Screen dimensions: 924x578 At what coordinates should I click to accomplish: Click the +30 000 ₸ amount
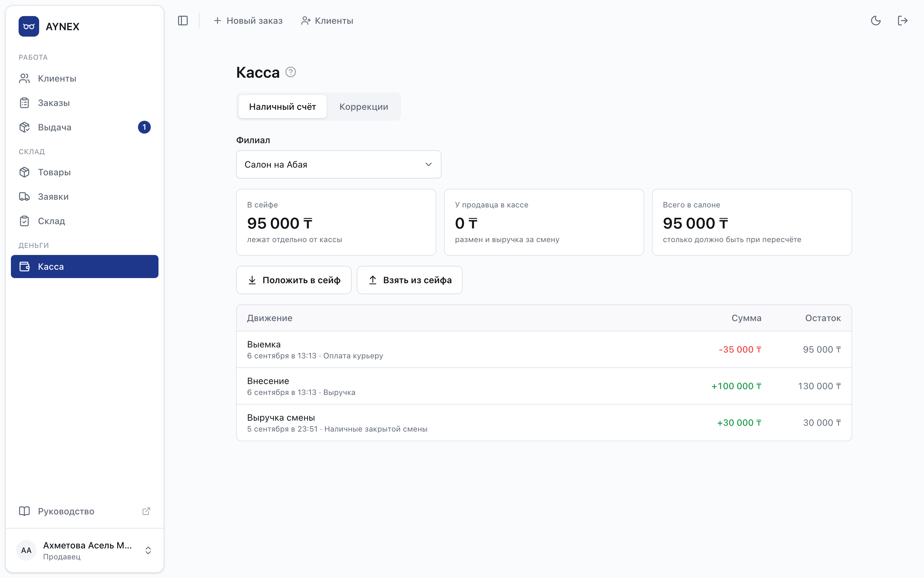pyautogui.click(x=739, y=423)
